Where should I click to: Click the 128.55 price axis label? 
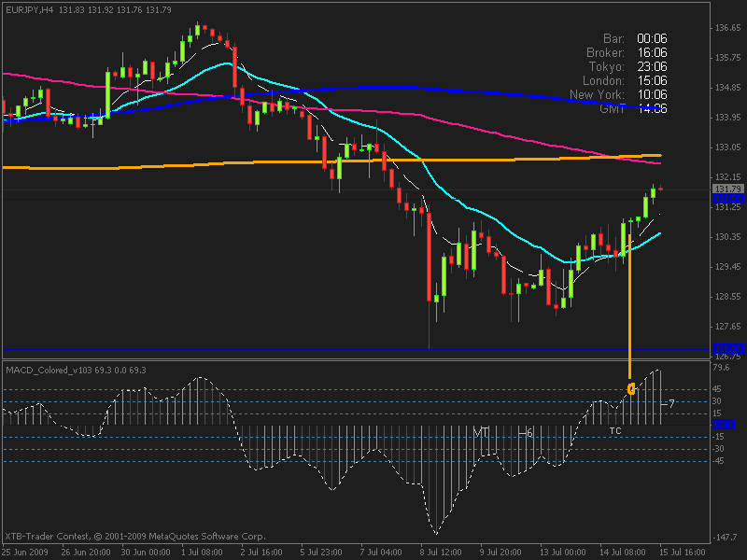coord(727,297)
